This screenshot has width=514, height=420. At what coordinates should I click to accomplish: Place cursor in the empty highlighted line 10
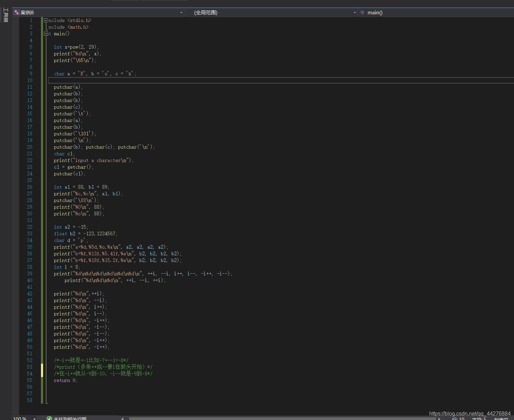(281, 80)
